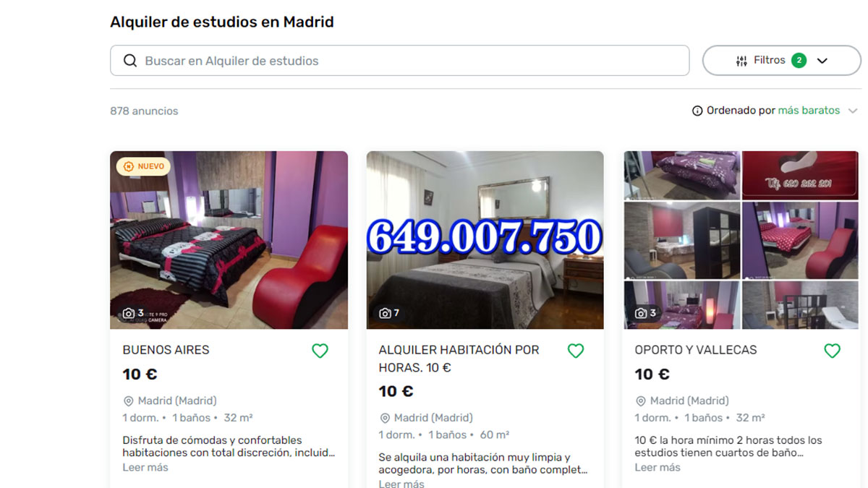
Task: Open the bedroom photo with phone number overlay
Action: click(x=485, y=240)
